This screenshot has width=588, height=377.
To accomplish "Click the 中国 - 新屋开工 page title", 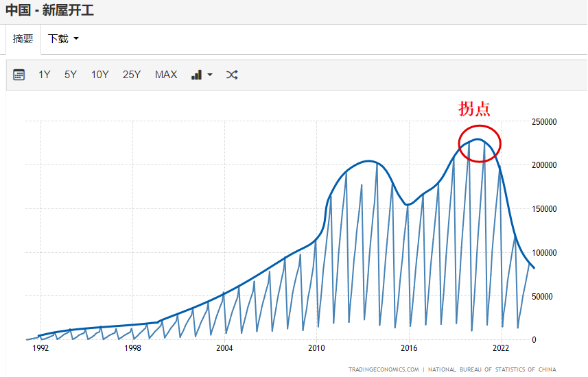I will click(50, 10).
